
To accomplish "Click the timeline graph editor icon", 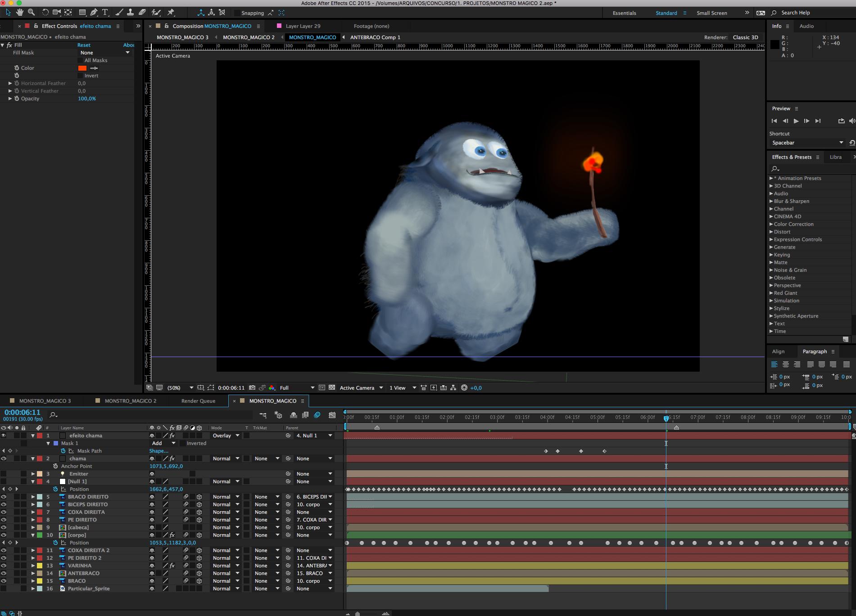I will pos(332,415).
